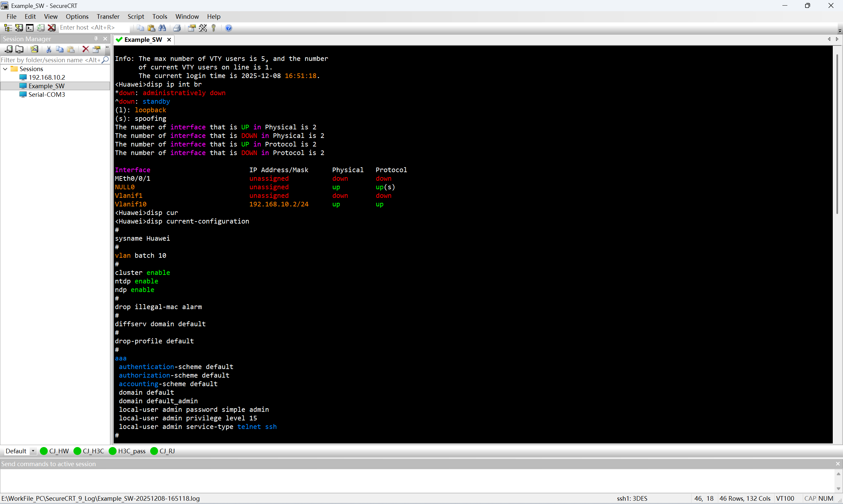
Task: Click command window scroll down arrow
Action: 838,489
